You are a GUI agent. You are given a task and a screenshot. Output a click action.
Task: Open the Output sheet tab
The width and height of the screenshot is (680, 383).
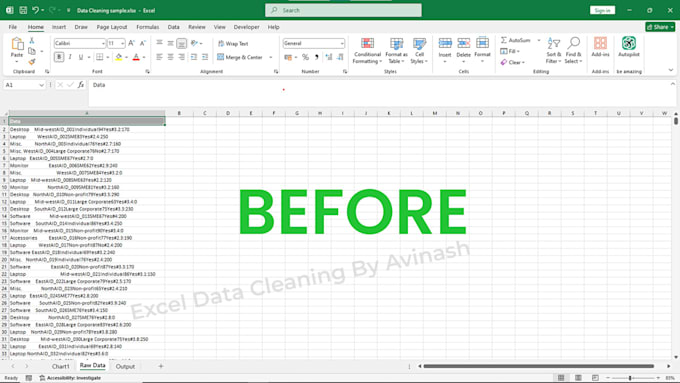click(x=125, y=367)
